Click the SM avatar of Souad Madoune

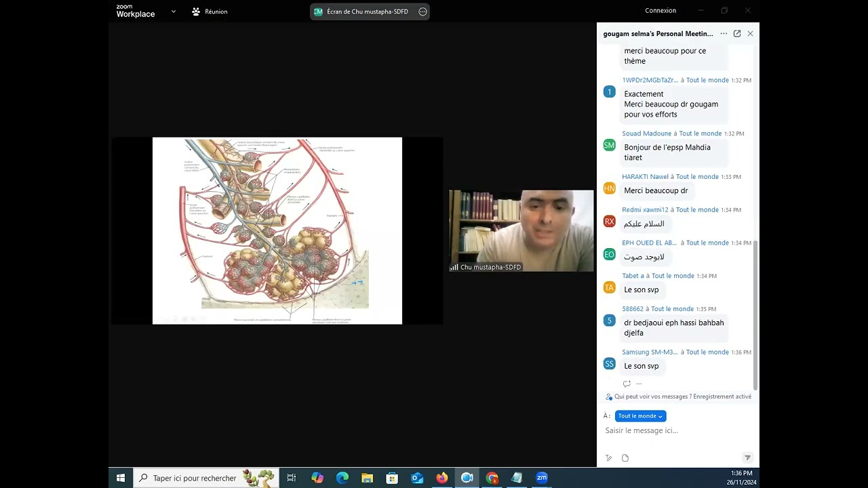pyautogui.click(x=609, y=145)
